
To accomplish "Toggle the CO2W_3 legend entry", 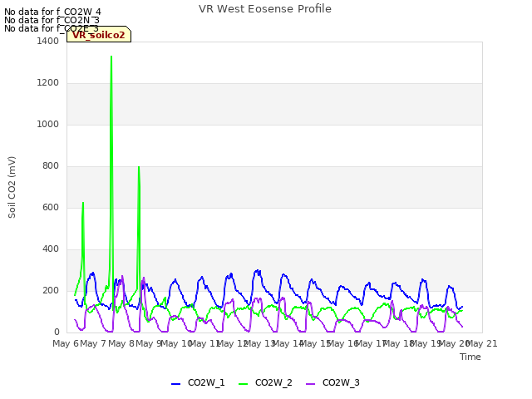I will 332,382.
